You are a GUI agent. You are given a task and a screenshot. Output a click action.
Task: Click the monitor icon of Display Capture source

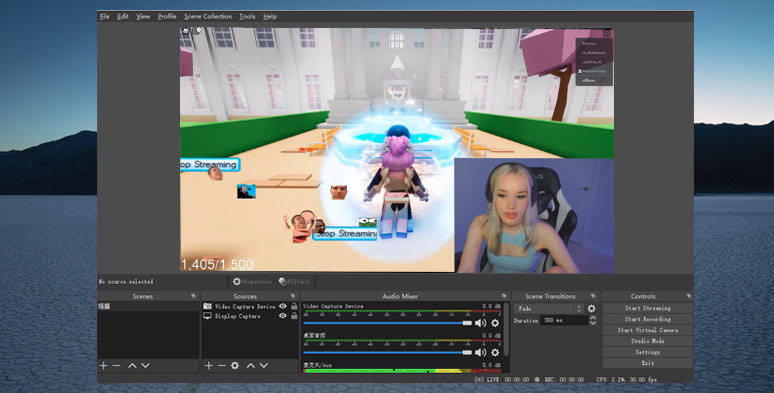(x=208, y=316)
